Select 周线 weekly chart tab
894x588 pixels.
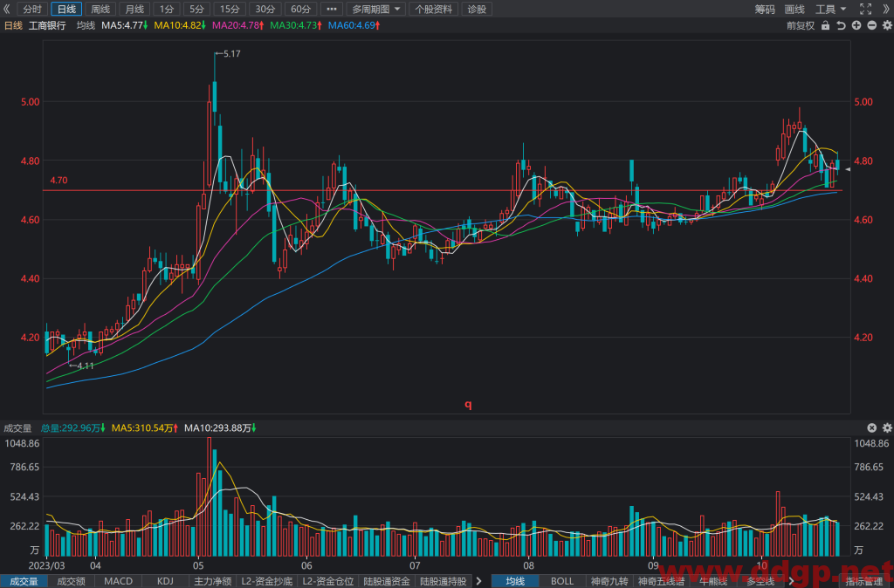pyautogui.click(x=100, y=9)
